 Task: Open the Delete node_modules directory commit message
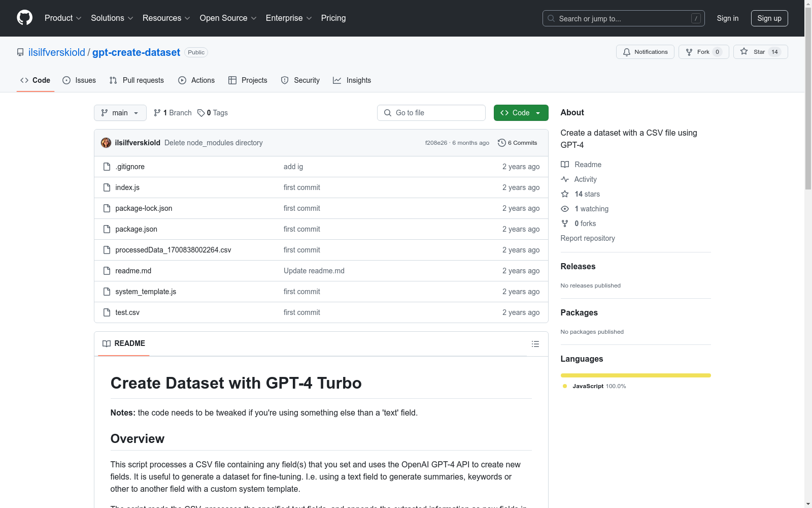coord(214,143)
